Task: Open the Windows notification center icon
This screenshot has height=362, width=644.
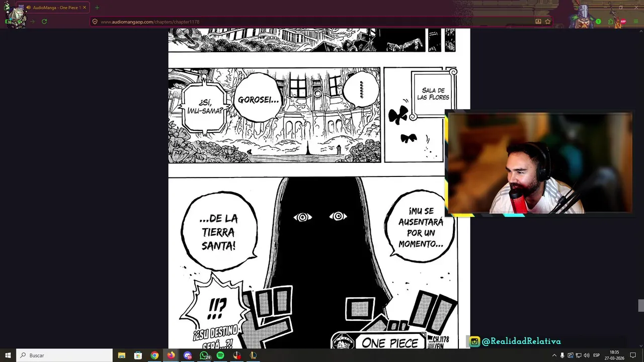Action: [633, 355]
